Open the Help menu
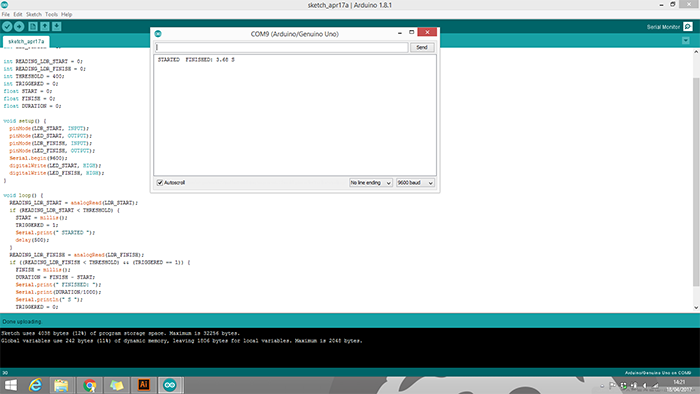Viewport: 700px width, 394px height. pos(67,14)
